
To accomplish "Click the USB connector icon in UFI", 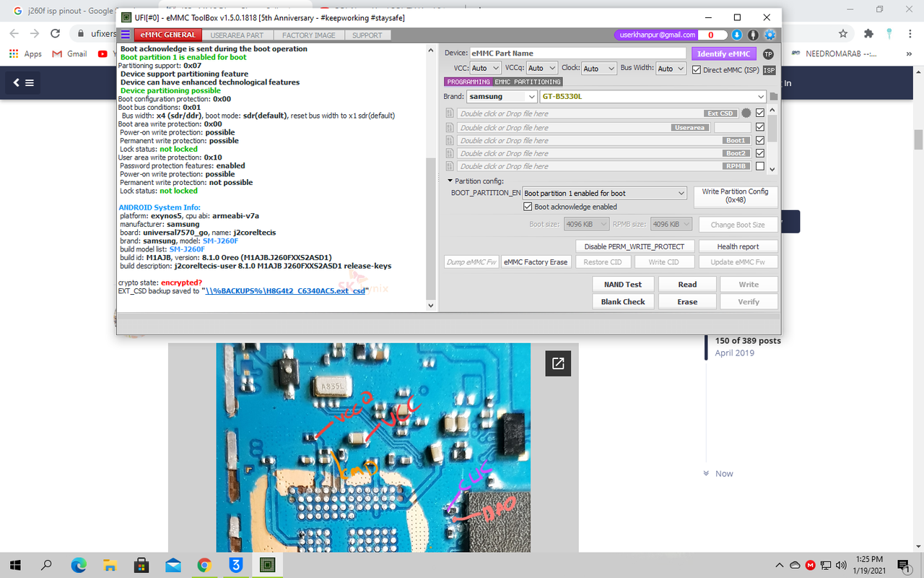I will (753, 35).
